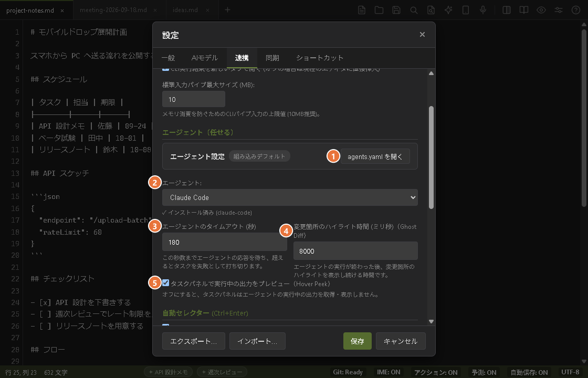Viewport: 588px width, 378px height.
Task: Open the エージェント Claude Code dropdown
Action: [290, 197]
